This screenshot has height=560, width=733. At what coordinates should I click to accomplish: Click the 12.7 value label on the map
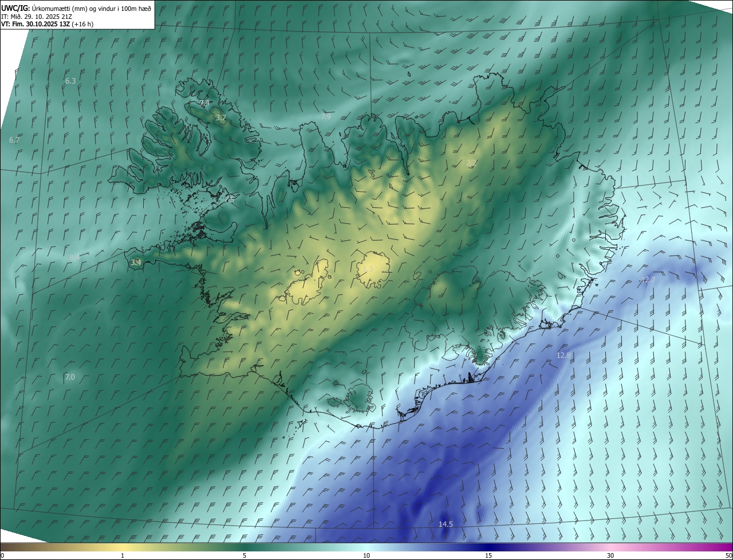(647, 279)
